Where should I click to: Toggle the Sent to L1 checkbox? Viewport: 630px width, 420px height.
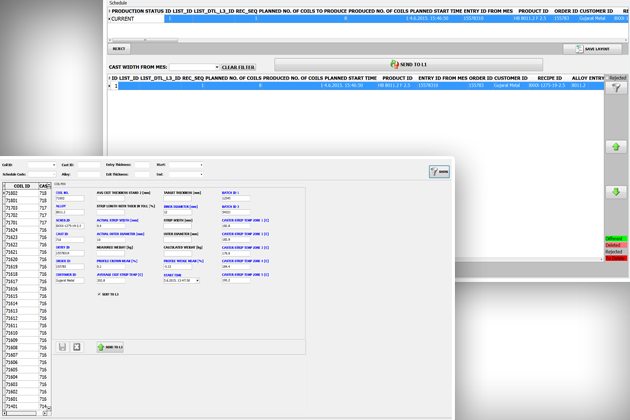tap(99, 294)
